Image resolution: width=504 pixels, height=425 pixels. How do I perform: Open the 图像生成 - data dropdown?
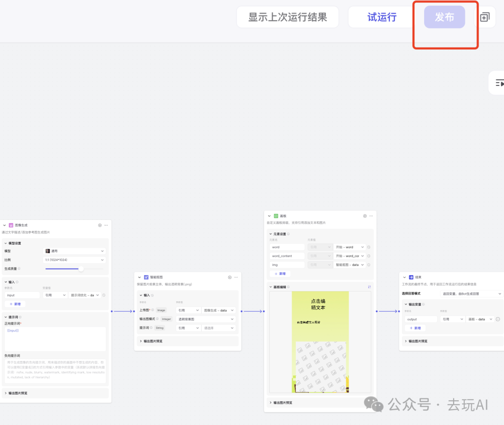[x=219, y=311]
